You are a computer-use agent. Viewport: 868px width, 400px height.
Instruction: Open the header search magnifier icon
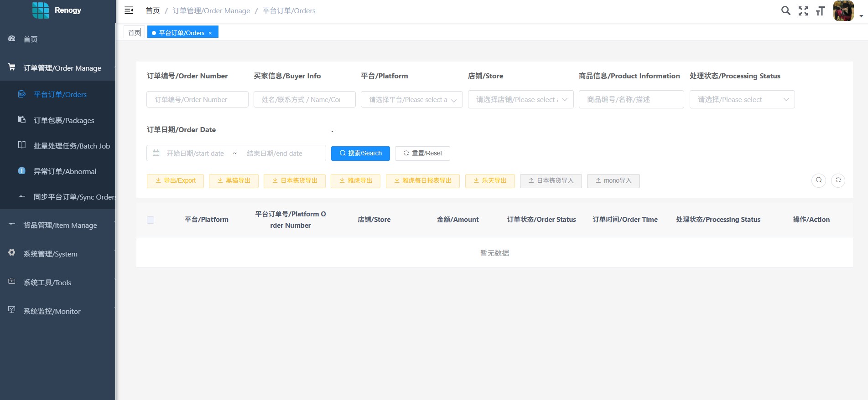click(785, 10)
